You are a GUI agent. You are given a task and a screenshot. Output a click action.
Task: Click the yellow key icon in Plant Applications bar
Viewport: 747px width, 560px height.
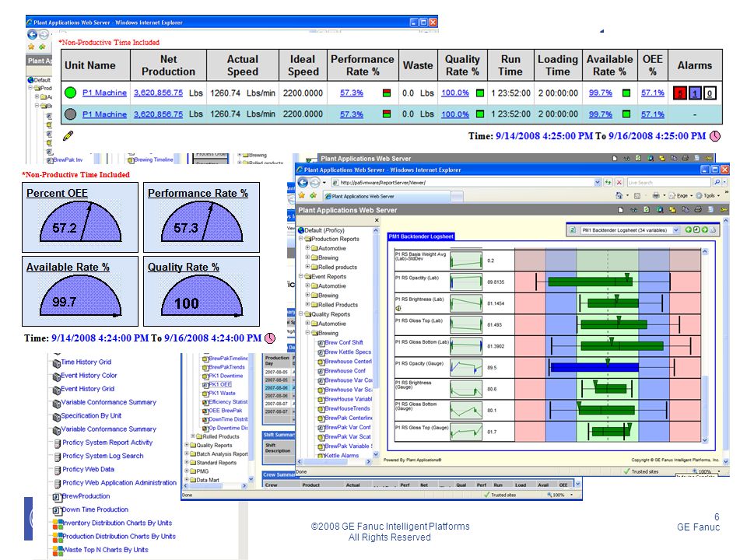point(724,210)
